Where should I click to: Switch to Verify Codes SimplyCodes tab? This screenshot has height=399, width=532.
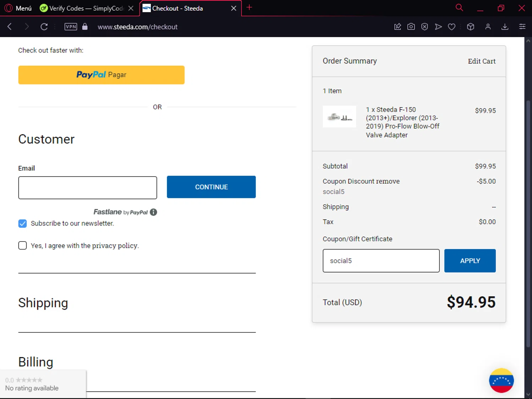click(x=82, y=8)
